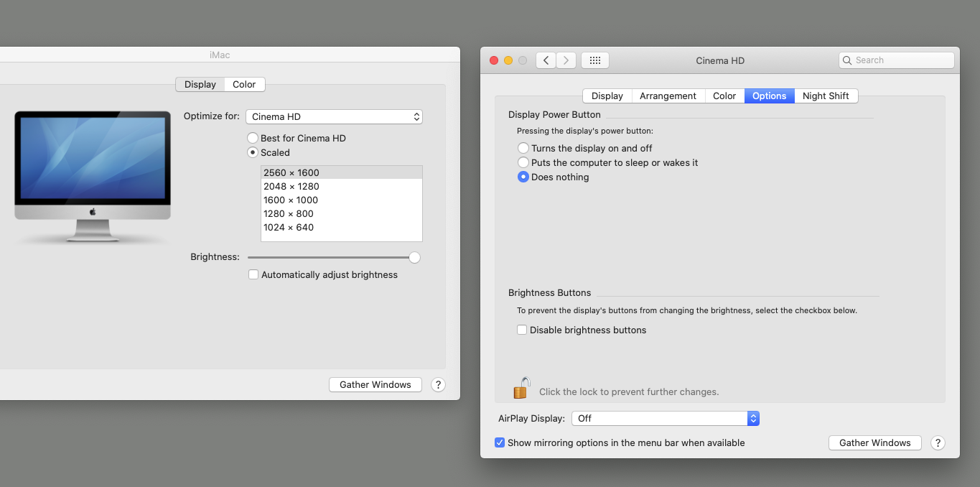Open the Optimize for dropdown

334,116
